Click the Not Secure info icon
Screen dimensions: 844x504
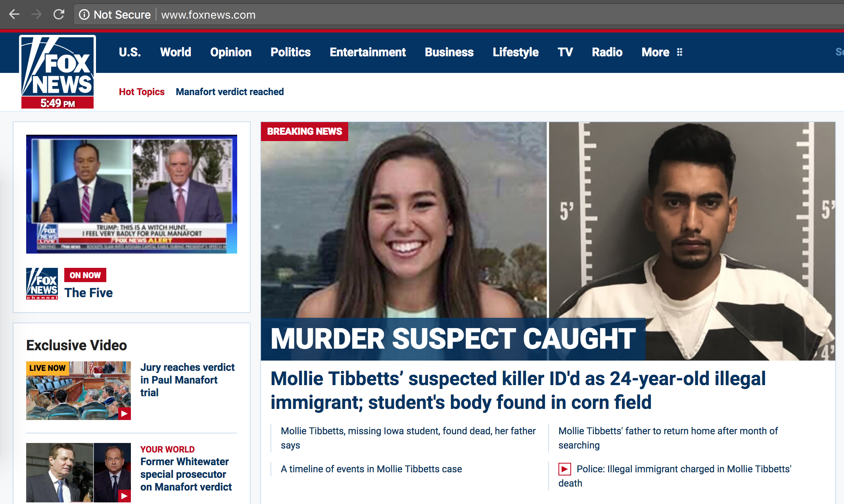pos(84,15)
